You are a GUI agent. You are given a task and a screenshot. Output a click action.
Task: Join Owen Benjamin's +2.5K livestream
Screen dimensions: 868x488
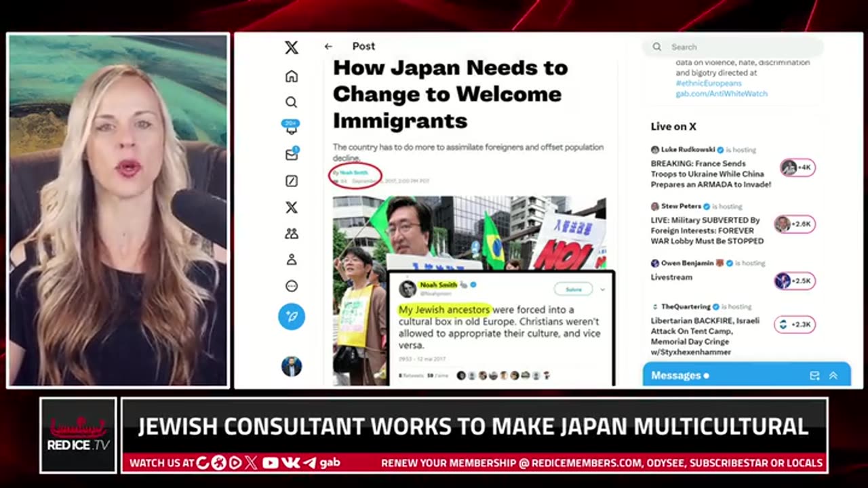point(795,281)
